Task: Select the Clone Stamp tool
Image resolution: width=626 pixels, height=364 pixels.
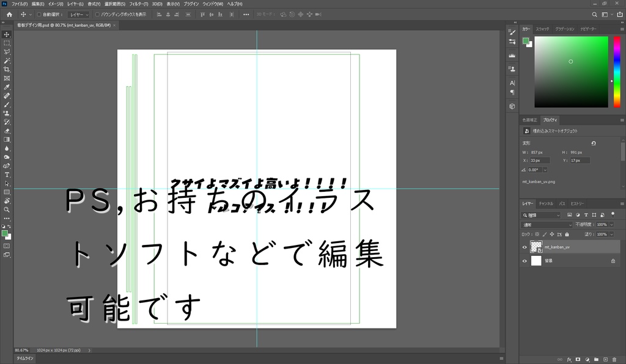Action: click(7, 113)
